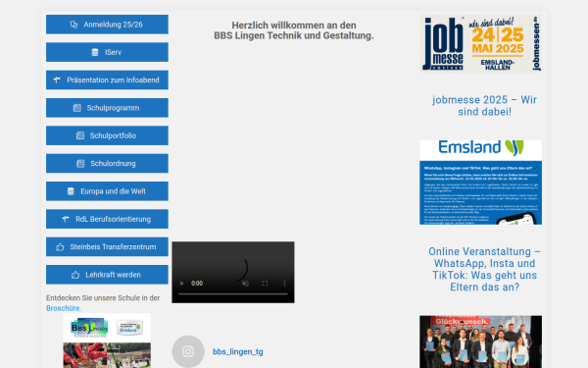Viewport: 588px width, 368px height.
Task: Unmute the video player sound icon
Action: pyautogui.click(x=245, y=284)
